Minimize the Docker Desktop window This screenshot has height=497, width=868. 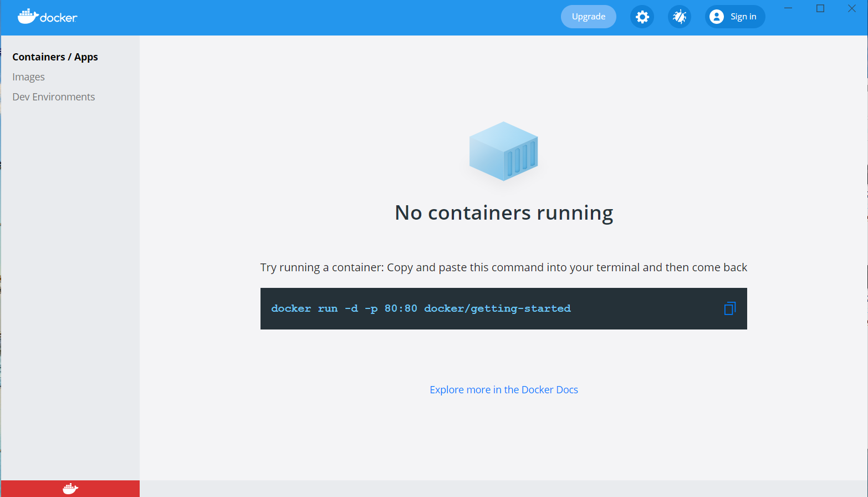[788, 8]
